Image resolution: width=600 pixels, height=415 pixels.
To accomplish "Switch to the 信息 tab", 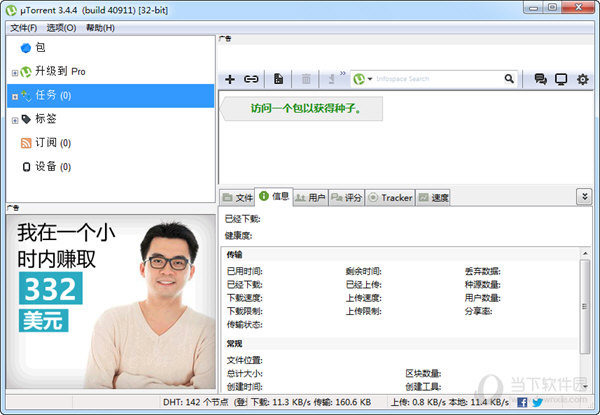I will (x=274, y=196).
